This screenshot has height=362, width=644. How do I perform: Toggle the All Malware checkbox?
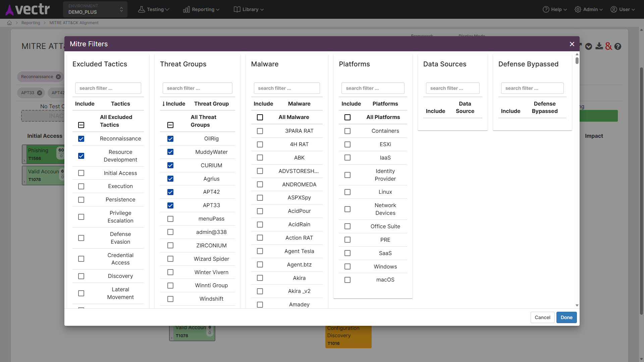coord(260,117)
